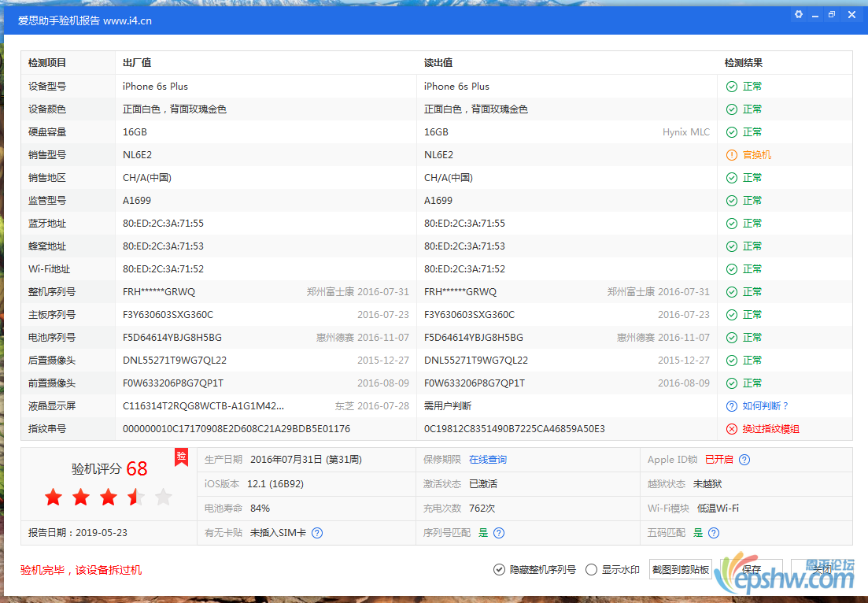The image size is (868, 603).
Task: Click LCD serial C116314T2RQG8WCTB-A1G1M42...
Action: (203, 406)
